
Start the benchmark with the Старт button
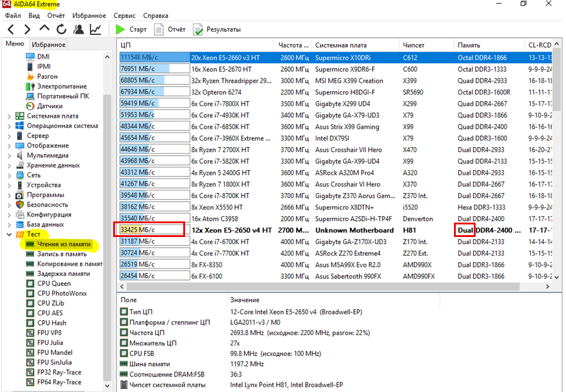pyautogui.click(x=131, y=29)
